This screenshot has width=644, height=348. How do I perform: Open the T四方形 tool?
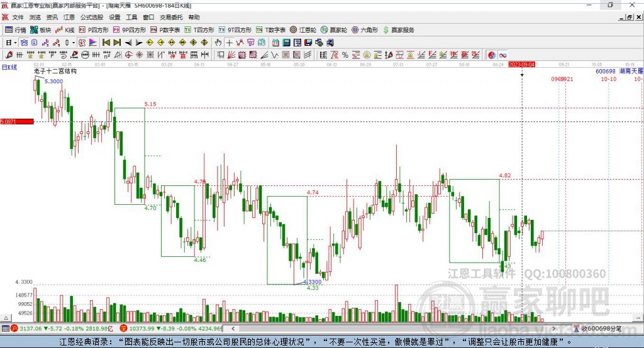tap(199, 30)
